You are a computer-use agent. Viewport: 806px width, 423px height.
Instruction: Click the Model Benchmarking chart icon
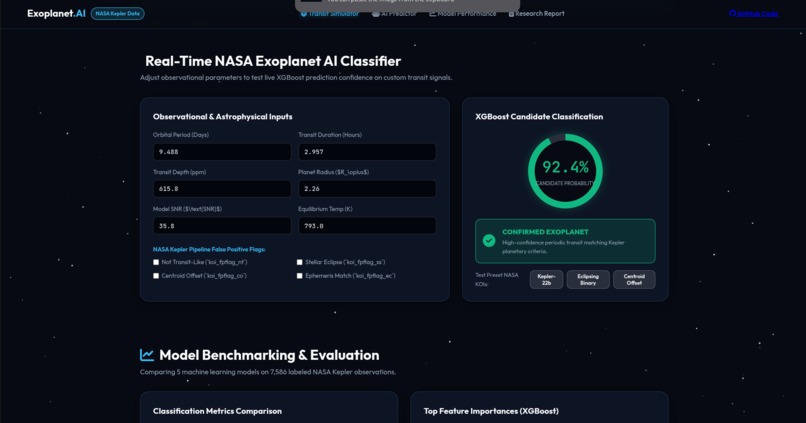(x=147, y=355)
